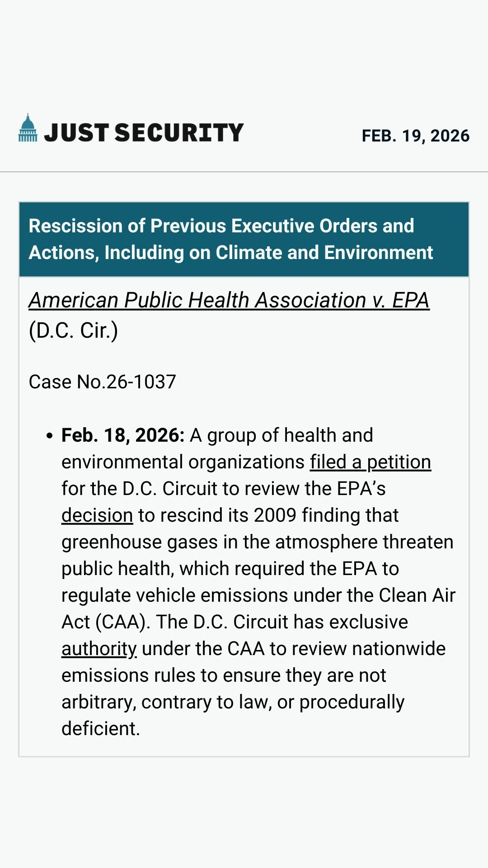Open the underlined "decision" link
The image size is (488, 868).
click(97, 515)
